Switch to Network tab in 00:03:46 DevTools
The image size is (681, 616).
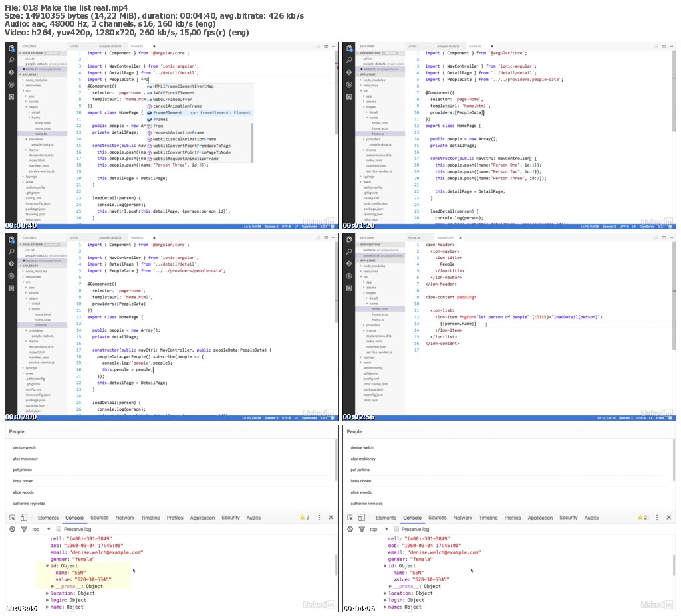(124, 518)
